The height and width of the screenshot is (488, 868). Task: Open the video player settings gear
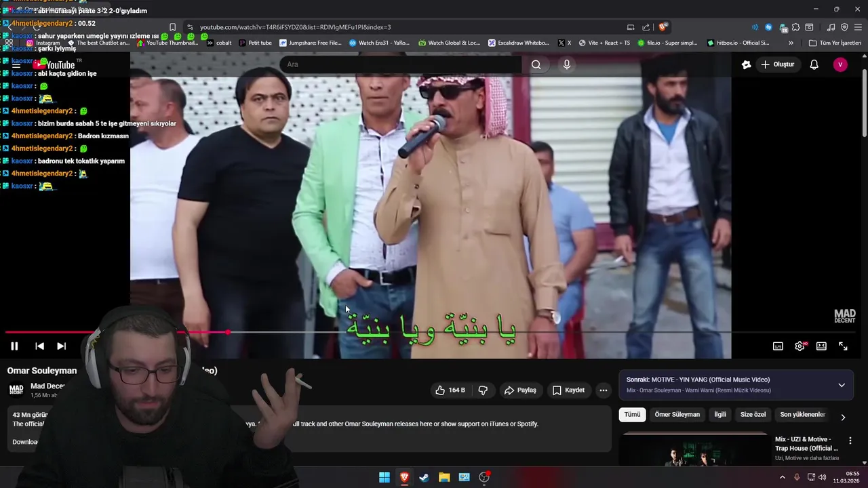800,346
